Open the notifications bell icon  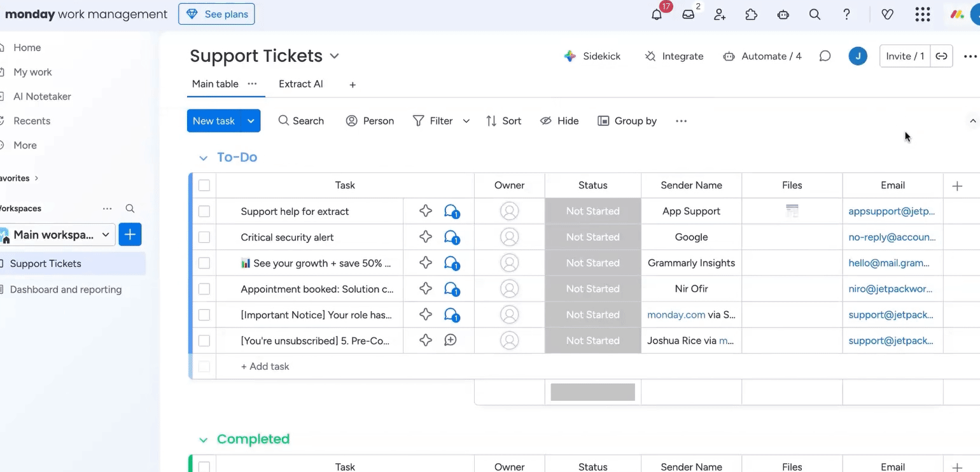(657, 15)
